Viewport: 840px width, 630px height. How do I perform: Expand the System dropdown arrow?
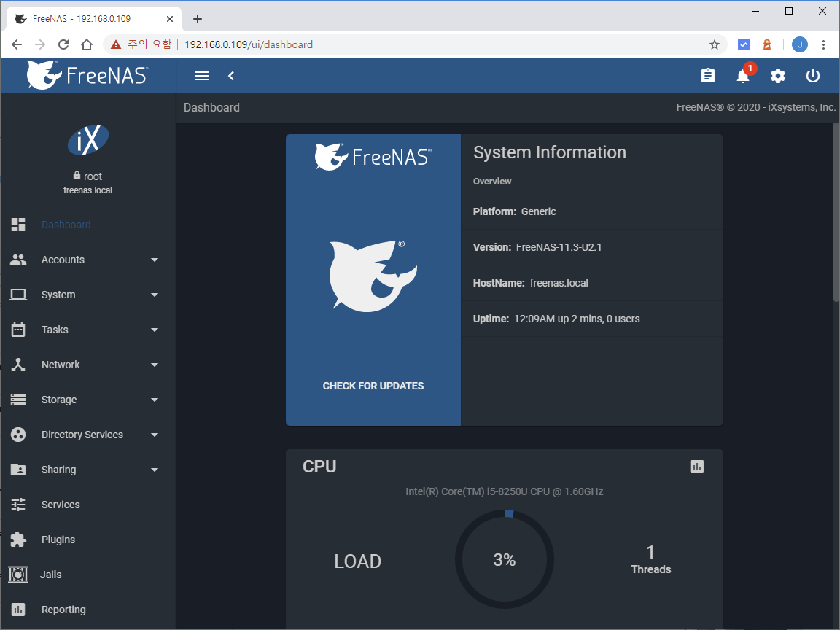point(155,295)
